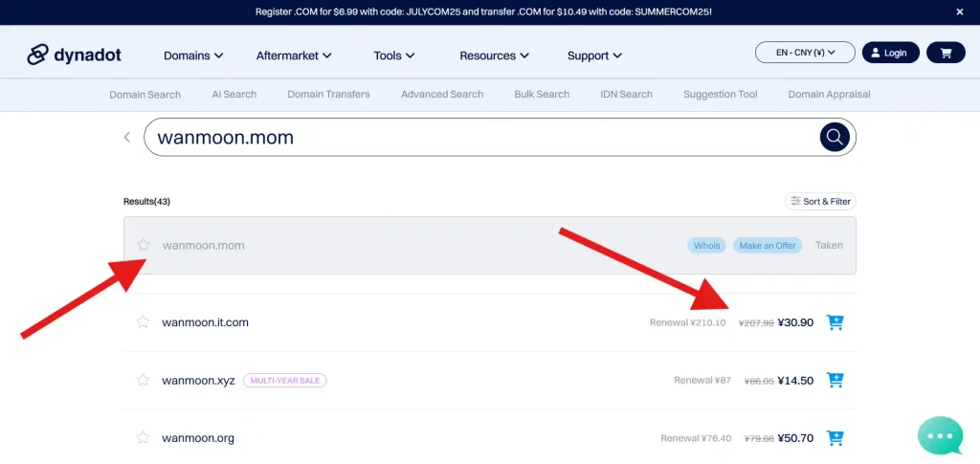Click Whois for wanmoon.mom
The width and height of the screenshot is (980, 464).
(707, 246)
